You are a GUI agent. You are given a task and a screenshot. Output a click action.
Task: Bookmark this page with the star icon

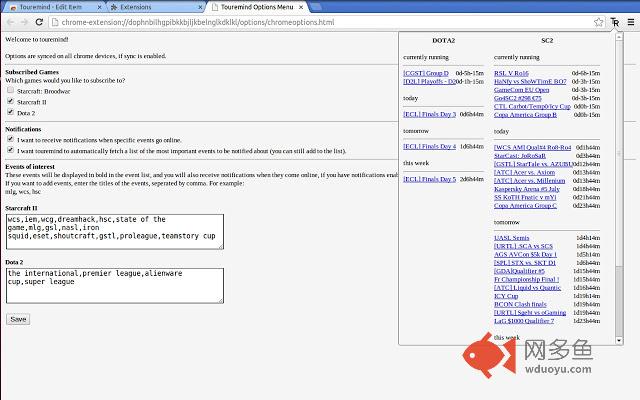tap(598, 22)
